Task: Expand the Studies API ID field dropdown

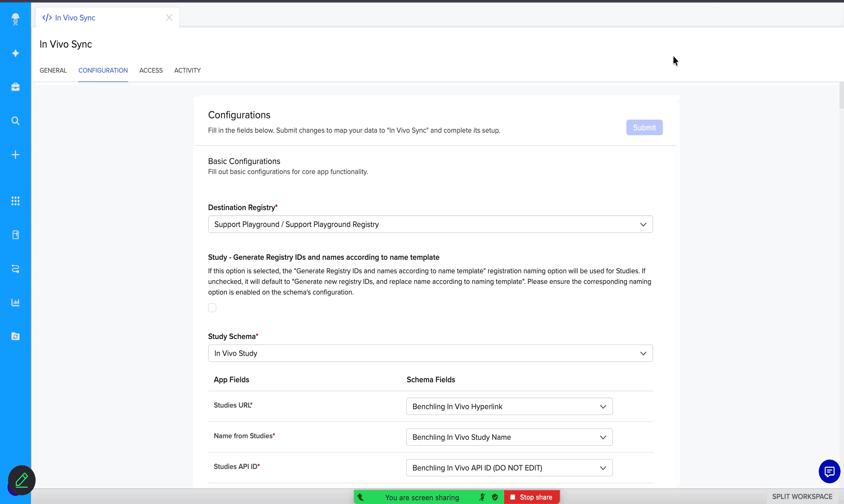Action: pyautogui.click(x=509, y=468)
